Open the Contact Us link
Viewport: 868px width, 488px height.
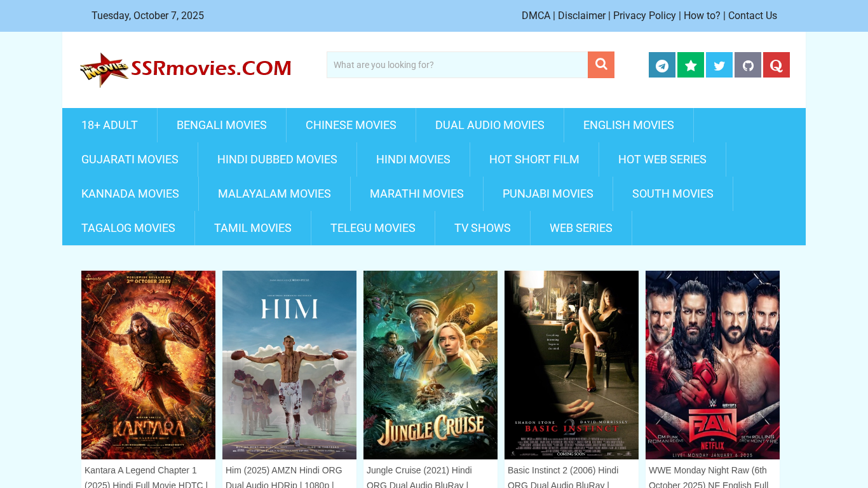pyautogui.click(x=752, y=16)
